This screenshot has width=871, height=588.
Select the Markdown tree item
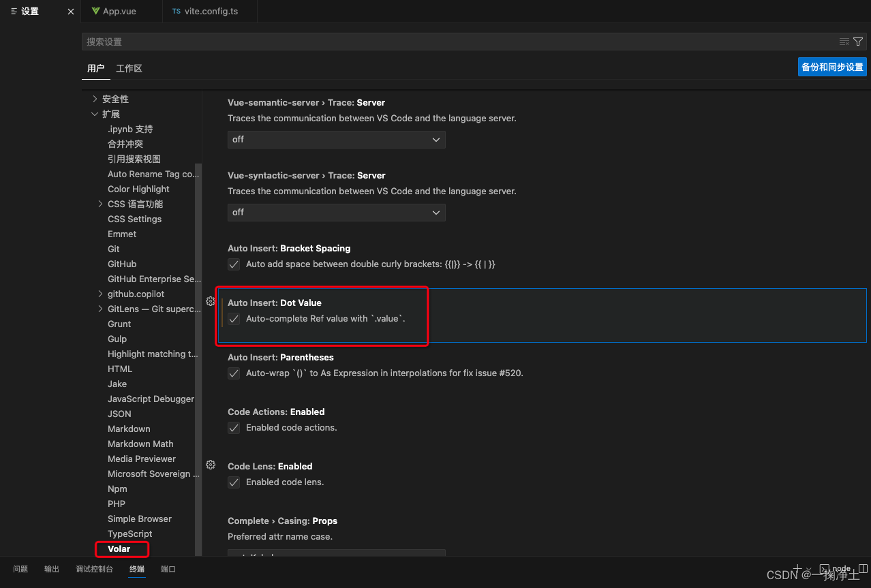click(129, 429)
